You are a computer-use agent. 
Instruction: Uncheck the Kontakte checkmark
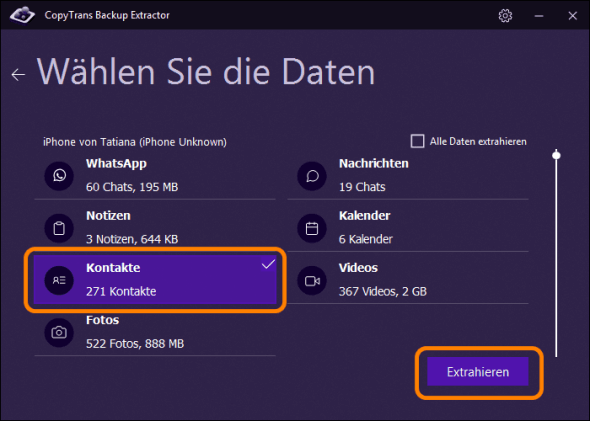(x=268, y=264)
